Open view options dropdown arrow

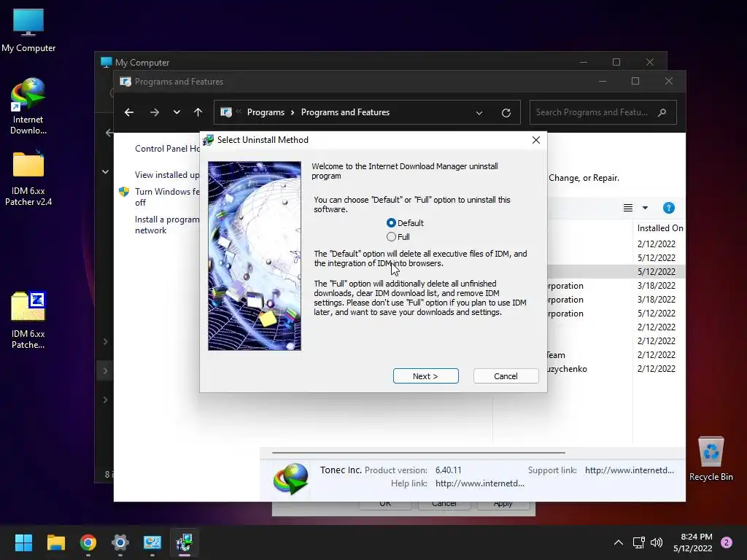point(645,208)
